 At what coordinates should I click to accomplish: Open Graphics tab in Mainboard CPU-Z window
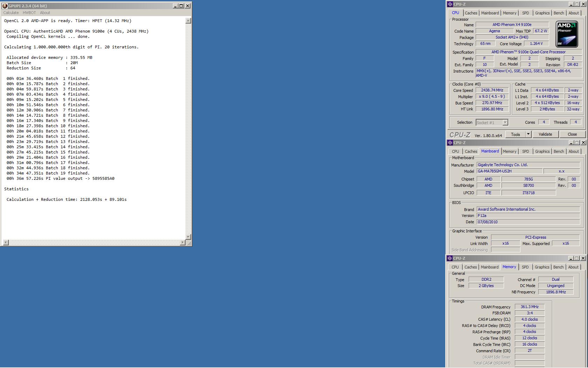tap(542, 151)
